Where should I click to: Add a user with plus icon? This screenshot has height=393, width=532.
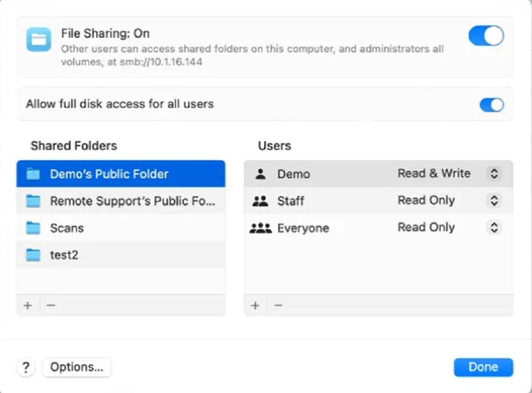tap(255, 305)
